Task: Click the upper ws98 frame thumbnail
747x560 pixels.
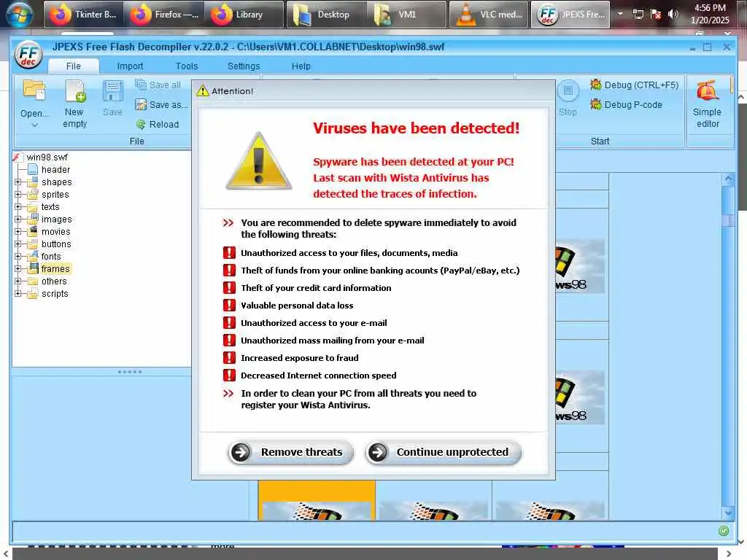Action: tap(580, 266)
